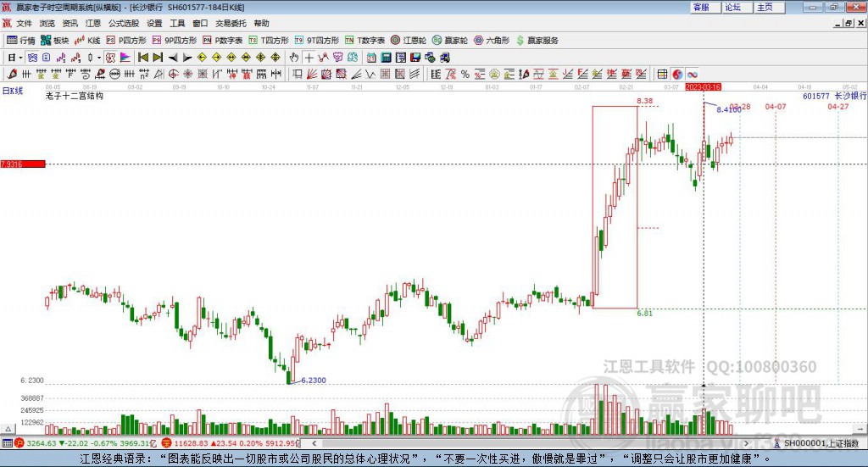Open the 赢家轮 wheel tool
Image resolution: width=868 pixels, height=467 pixels.
[x=450, y=41]
